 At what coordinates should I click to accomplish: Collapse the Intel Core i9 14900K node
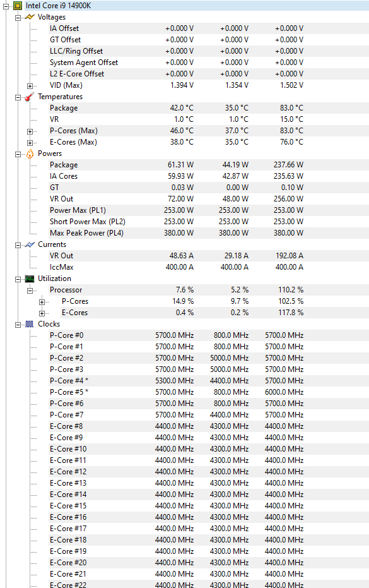[x=6, y=6]
